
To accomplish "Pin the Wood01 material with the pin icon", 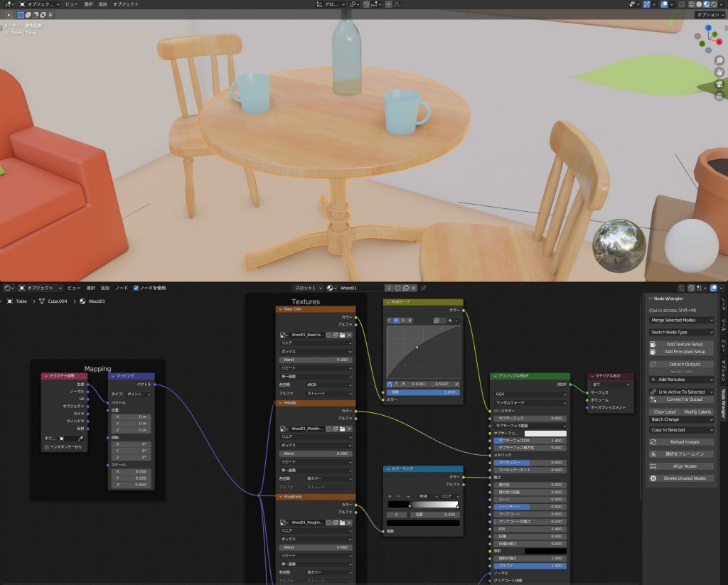I will point(424,288).
